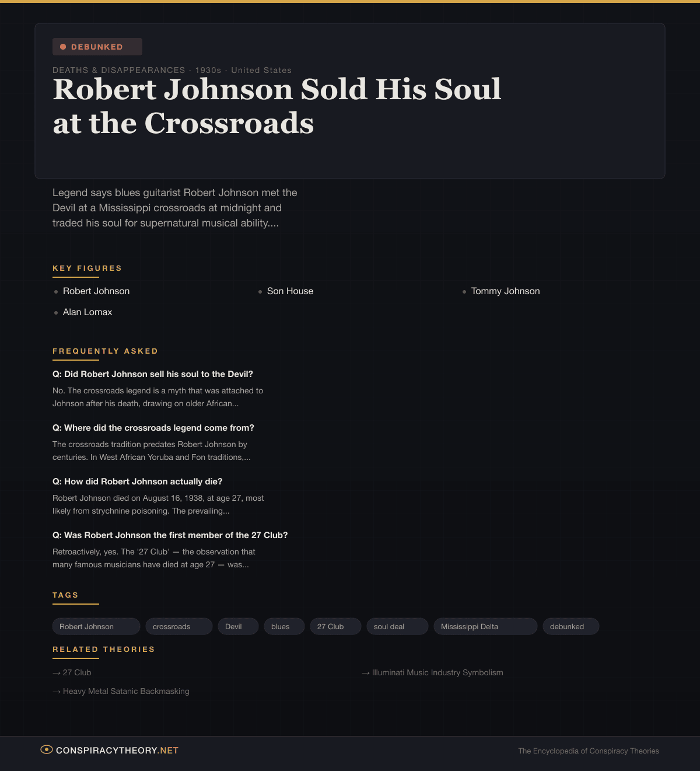Screen dimensions: 700x771
Task: Click Son House in key figures
Action: [290, 291]
